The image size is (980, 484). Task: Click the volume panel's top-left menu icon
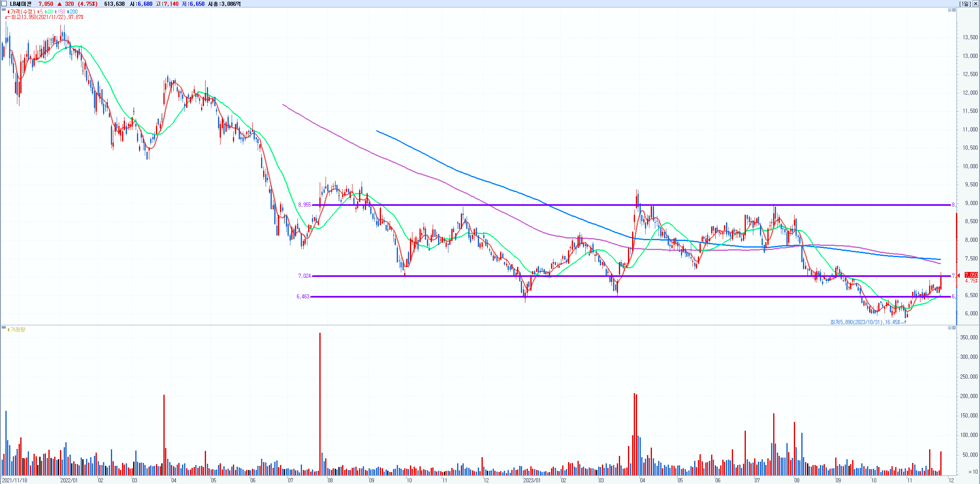point(4,327)
